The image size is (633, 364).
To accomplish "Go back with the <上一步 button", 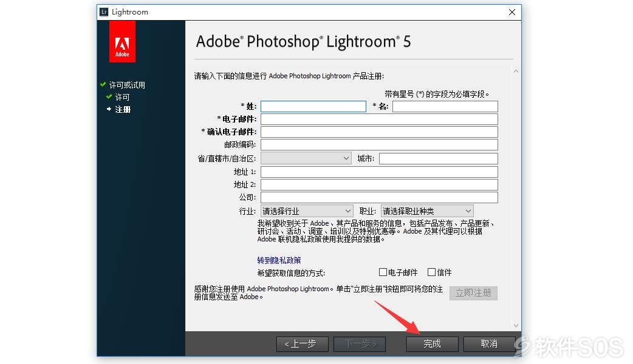I will (303, 344).
